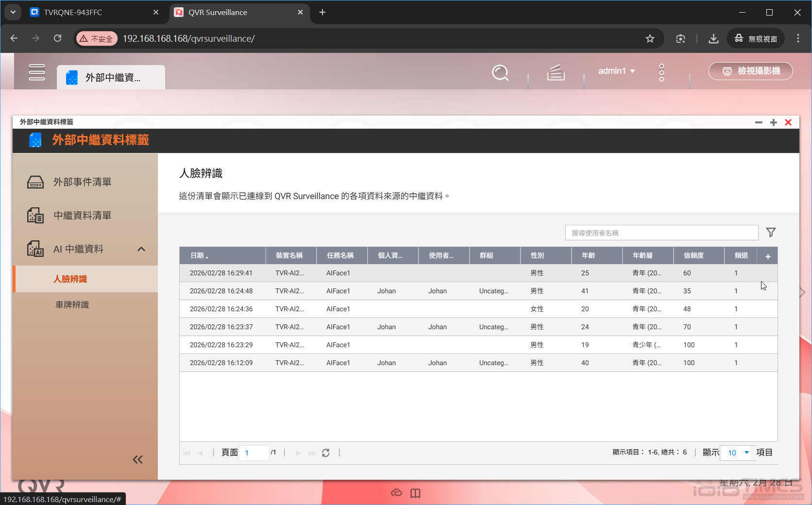Image resolution: width=812 pixels, height=505 pixels.
Task: Click the 檢視攝影機 button
Action: pos(750,71)
